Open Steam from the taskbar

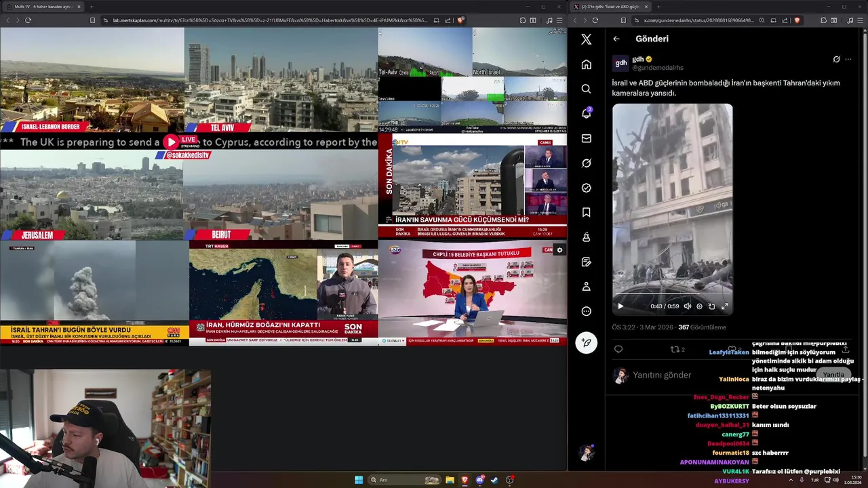pos(494,480)
